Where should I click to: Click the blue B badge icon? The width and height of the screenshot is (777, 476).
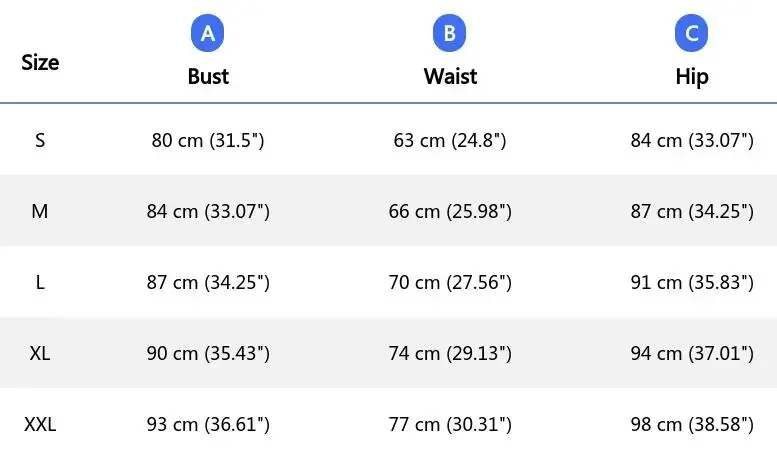coord(450,34)
